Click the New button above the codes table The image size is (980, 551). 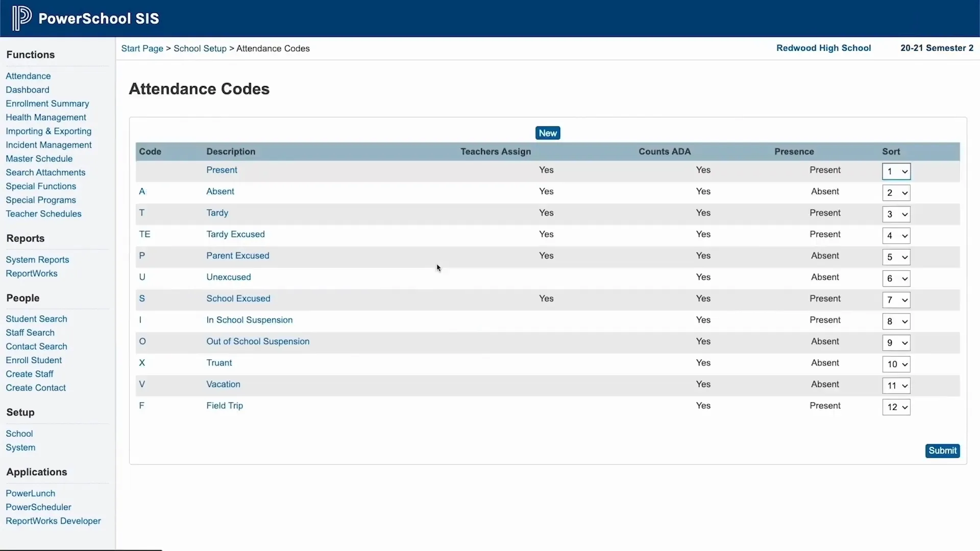click(547, 133)
